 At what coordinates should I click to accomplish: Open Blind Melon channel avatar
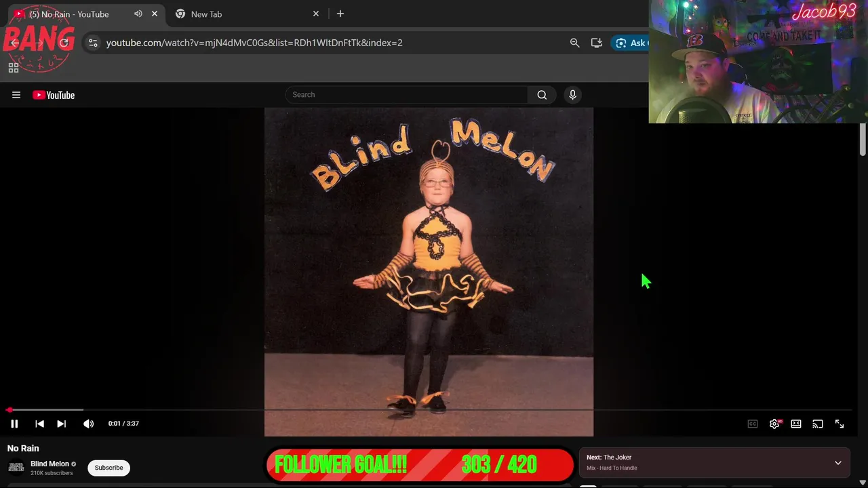pyautogui.click(x=16, y=468)
